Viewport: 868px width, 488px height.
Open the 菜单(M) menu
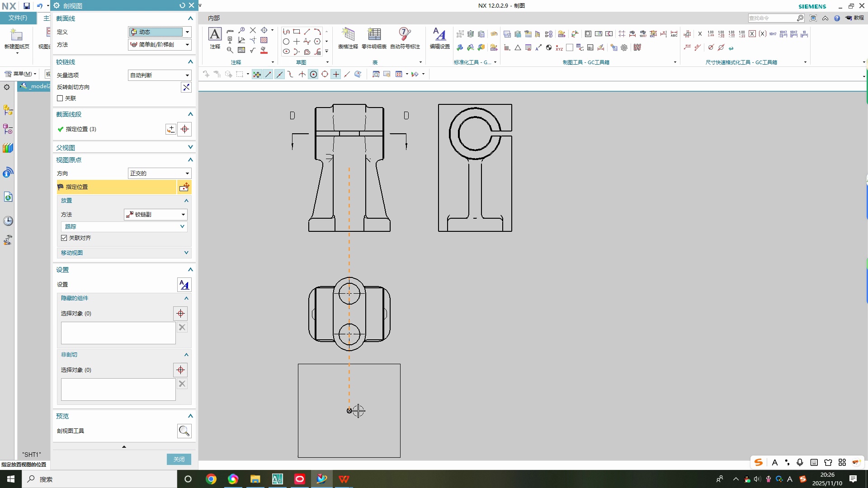click(20, 74)
